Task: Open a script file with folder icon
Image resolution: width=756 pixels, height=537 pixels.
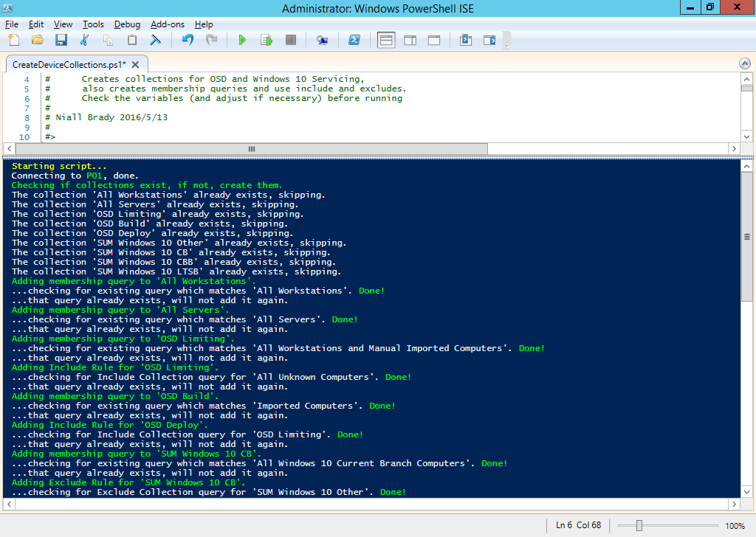Action: coord(37,40)
